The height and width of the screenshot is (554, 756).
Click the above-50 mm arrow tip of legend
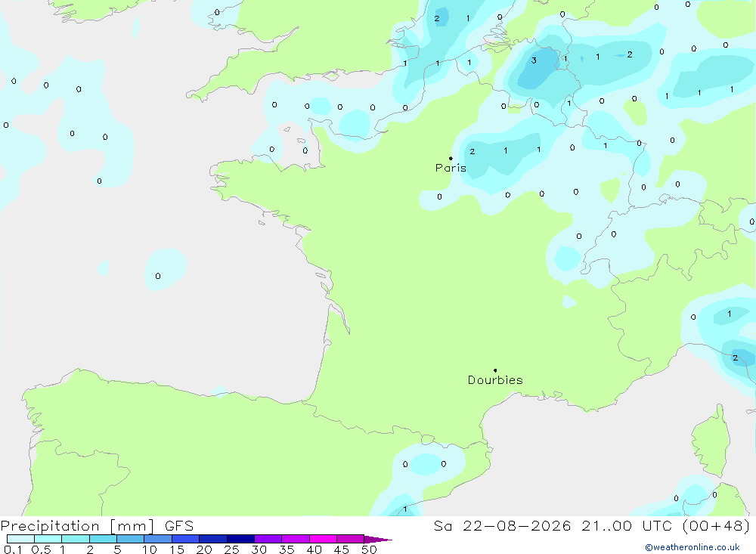pos(378,540)
